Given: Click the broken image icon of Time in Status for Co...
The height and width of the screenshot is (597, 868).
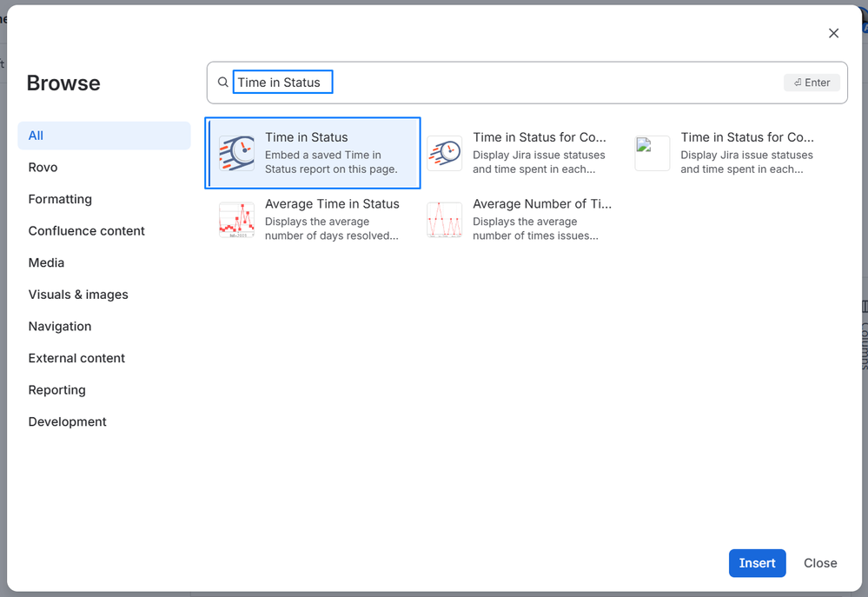Looking at the screenshot, I should coord(653,154).
